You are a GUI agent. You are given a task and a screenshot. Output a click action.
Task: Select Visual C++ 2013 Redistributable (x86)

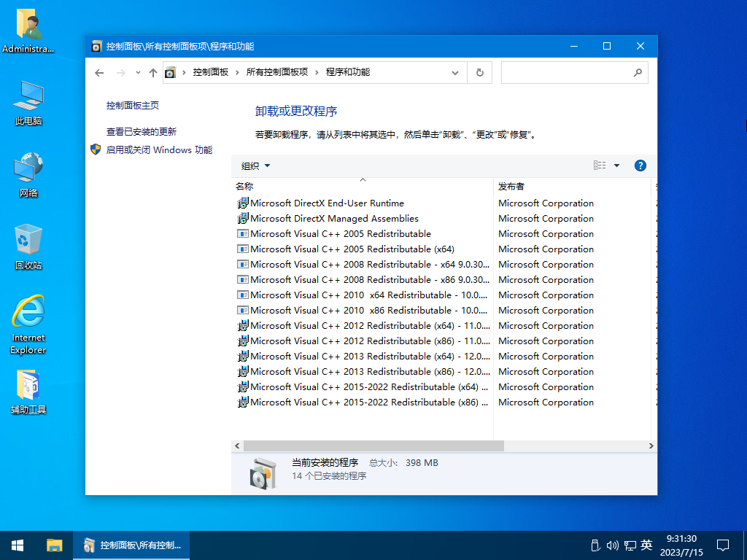tap(362, 371)
